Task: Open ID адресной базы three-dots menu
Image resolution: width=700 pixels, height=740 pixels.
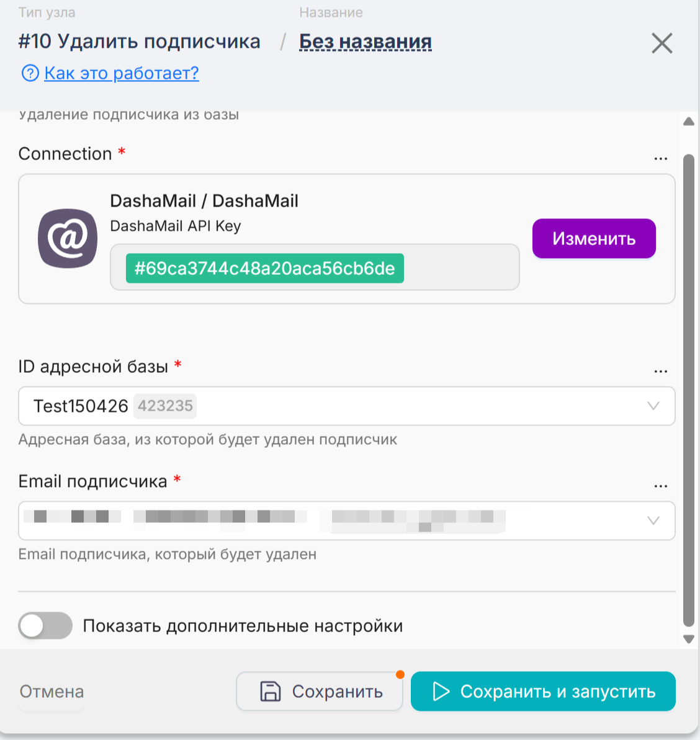Action: pyautogui.click(x=660, y=372)
